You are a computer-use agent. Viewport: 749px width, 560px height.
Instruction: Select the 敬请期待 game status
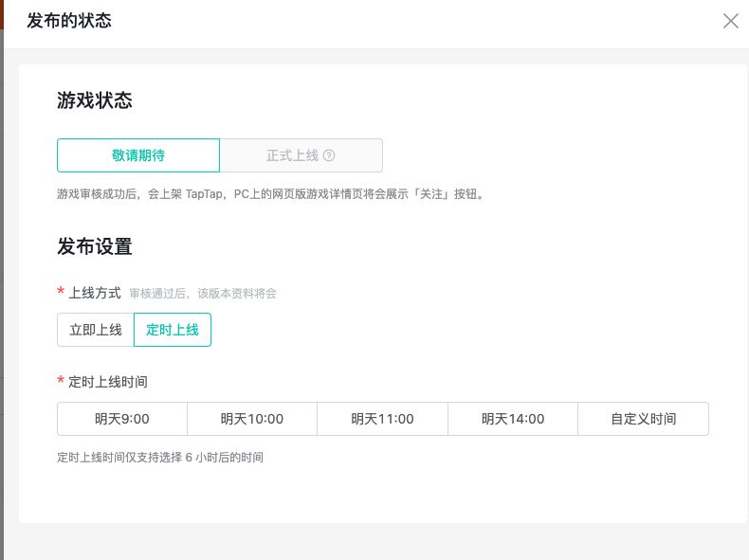click(x=138, y=155)
